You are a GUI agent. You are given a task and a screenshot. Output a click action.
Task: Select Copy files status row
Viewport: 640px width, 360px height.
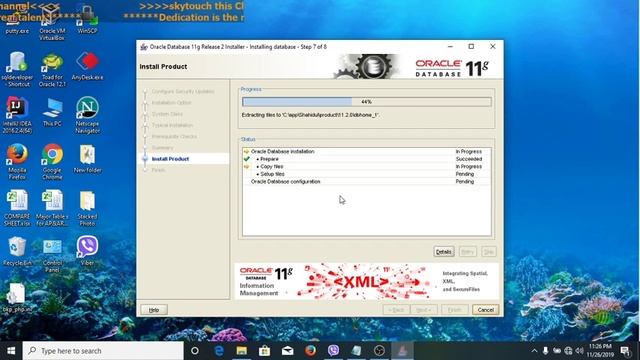click(367, 167)
